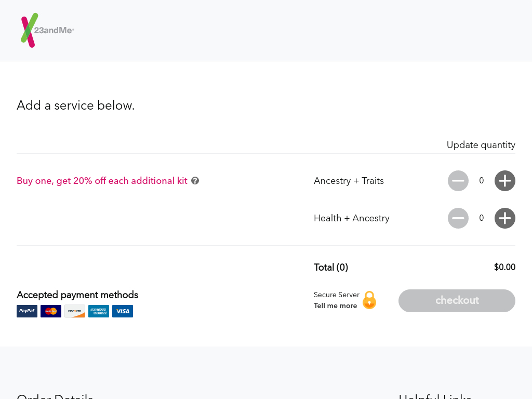The image size is (532, 399).
Task: Click the Health + Ancestry label
Action: click(351, 218)
